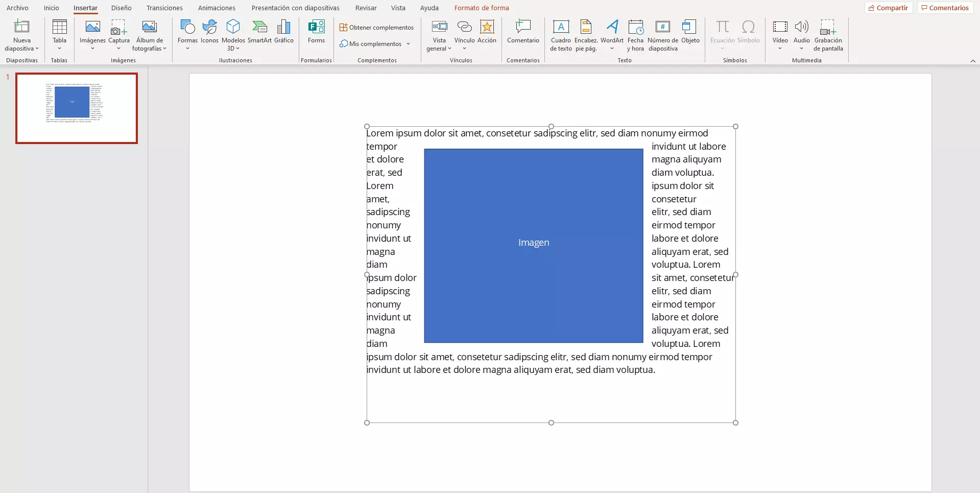Open Mis complementos

(371, 44)
